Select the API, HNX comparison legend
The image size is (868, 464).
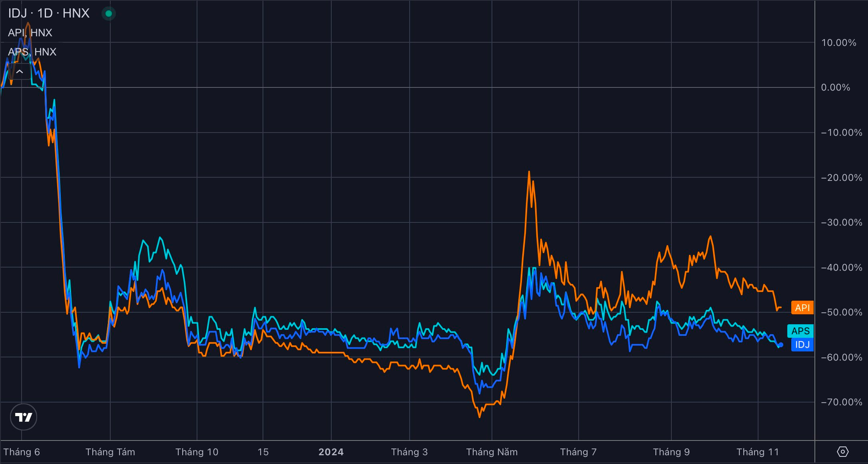coord(30,33)
